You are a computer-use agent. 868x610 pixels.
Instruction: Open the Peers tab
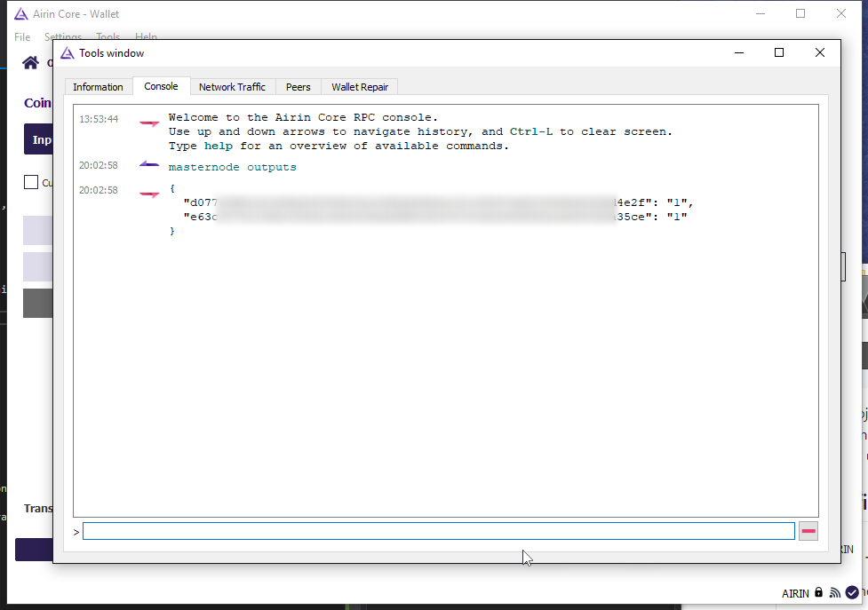click(298, 87)
